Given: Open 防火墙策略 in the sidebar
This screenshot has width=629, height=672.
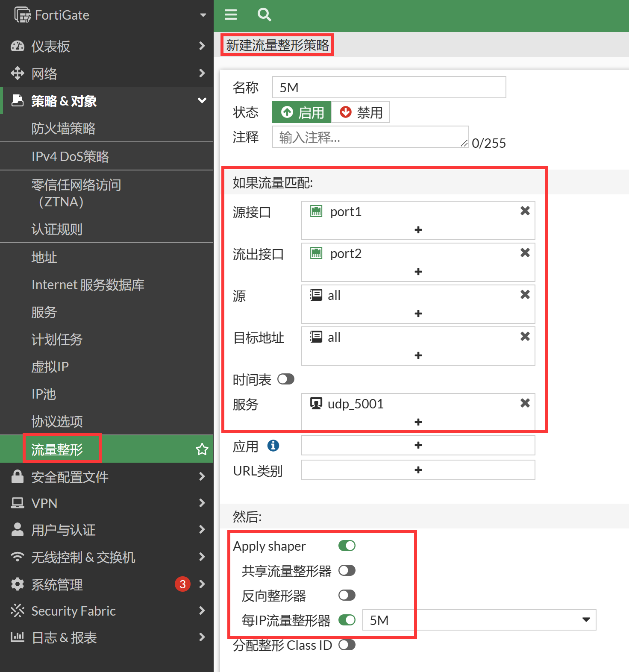Looking at the screenshot, I should [x=63, y=129].
